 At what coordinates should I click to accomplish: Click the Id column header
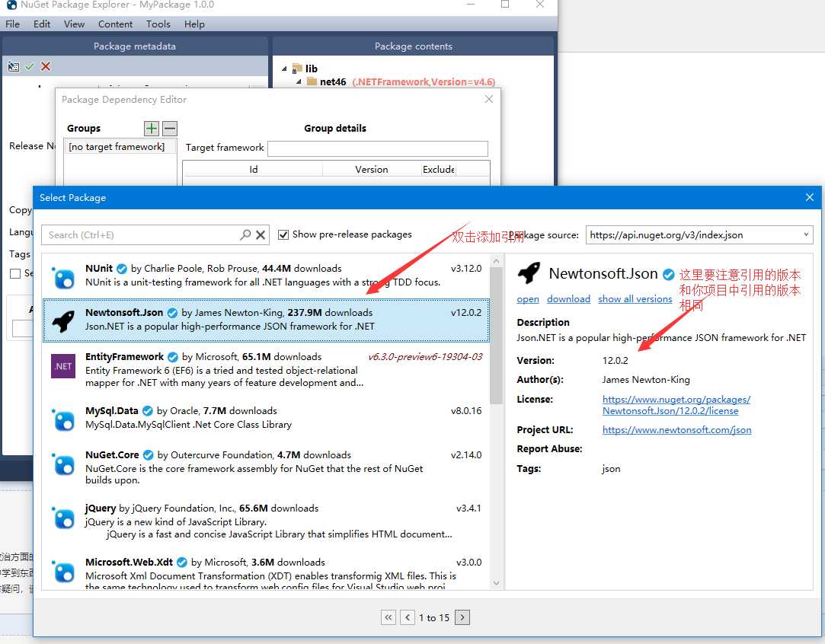(x=253, y=169)
